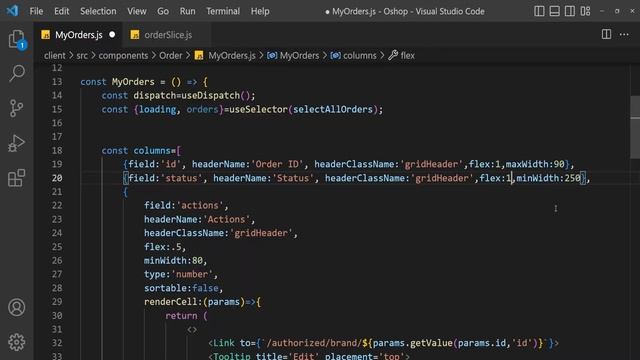Open the Explorer view in activity bar

[17, 40]
